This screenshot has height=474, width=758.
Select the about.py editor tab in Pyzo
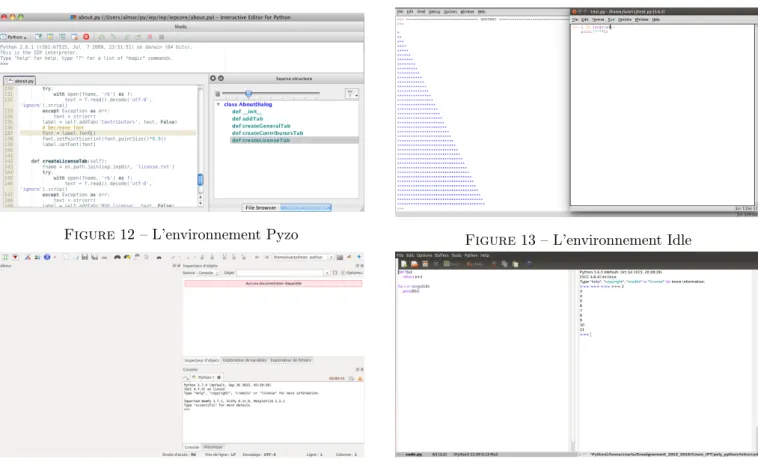[x=20, y=81]
